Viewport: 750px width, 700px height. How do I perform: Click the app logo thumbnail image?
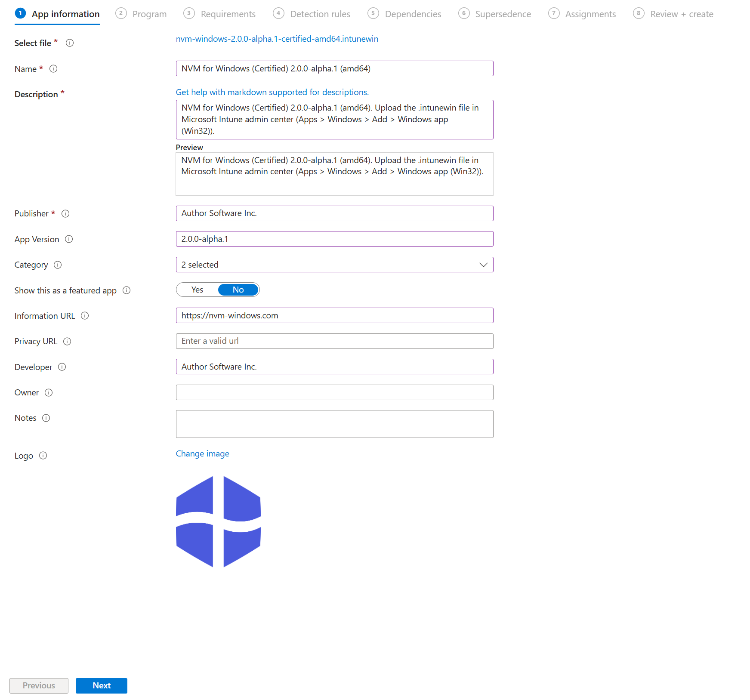(x=219, y=521)
